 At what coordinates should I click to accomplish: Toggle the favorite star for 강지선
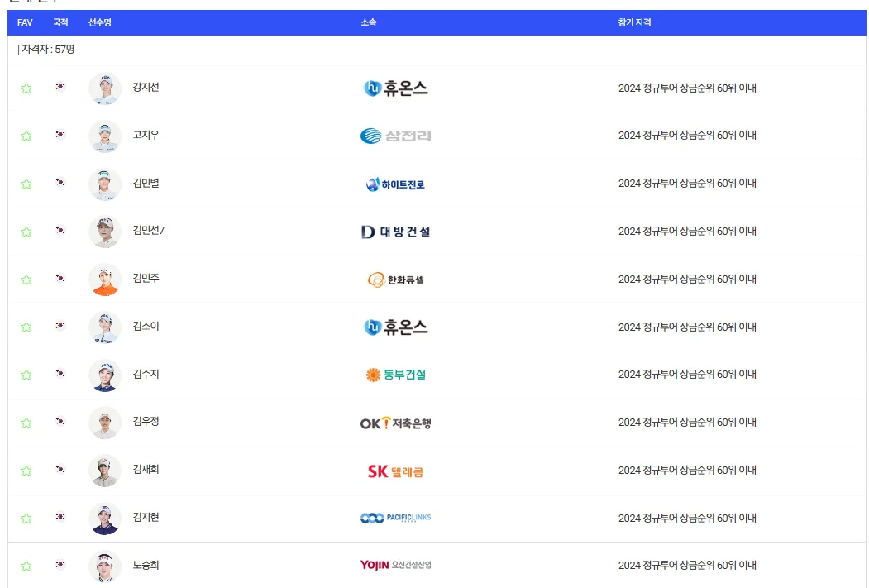26,88
